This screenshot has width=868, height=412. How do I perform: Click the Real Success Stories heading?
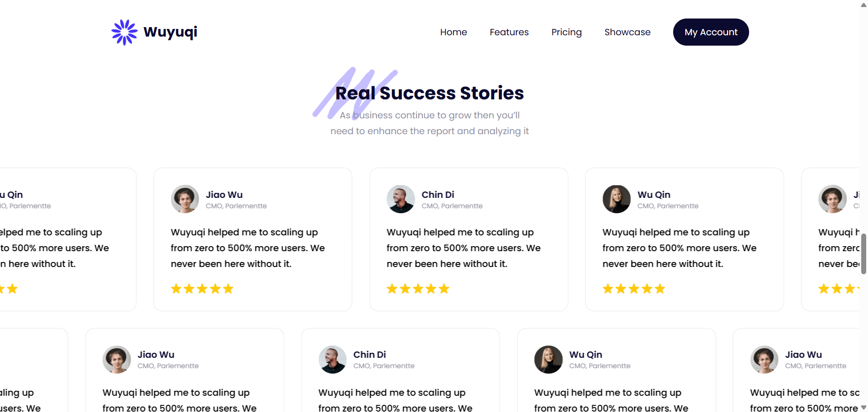click(429, 93)
